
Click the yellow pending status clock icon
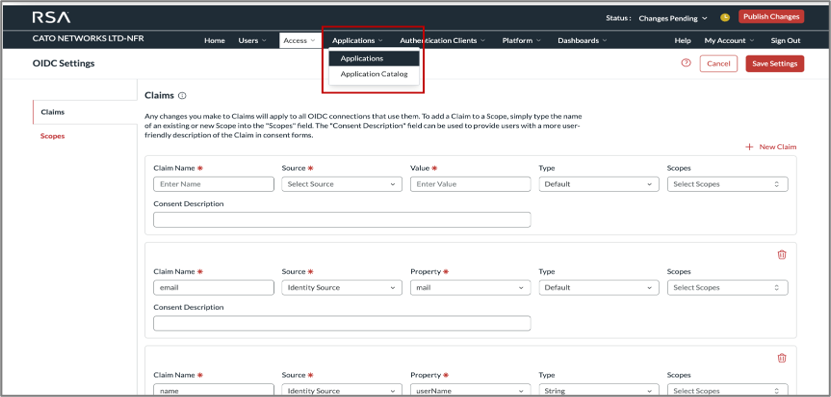tap(725, 17)
